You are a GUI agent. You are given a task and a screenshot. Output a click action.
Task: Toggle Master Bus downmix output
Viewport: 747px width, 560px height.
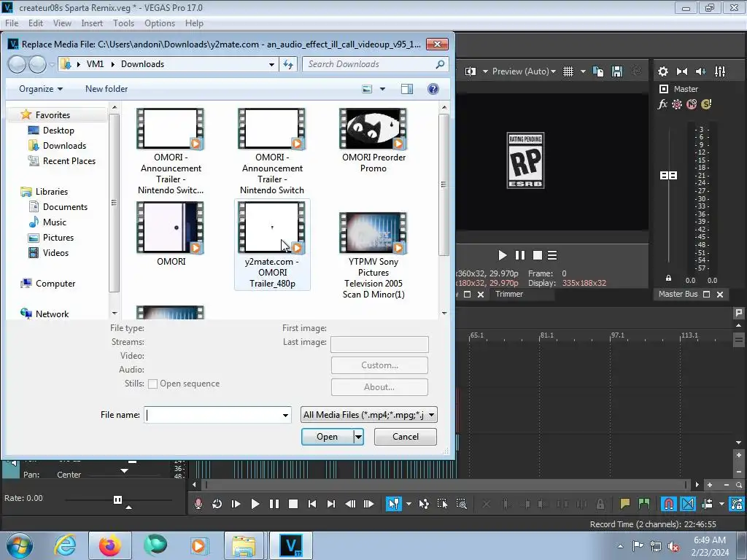click(682, 71)
